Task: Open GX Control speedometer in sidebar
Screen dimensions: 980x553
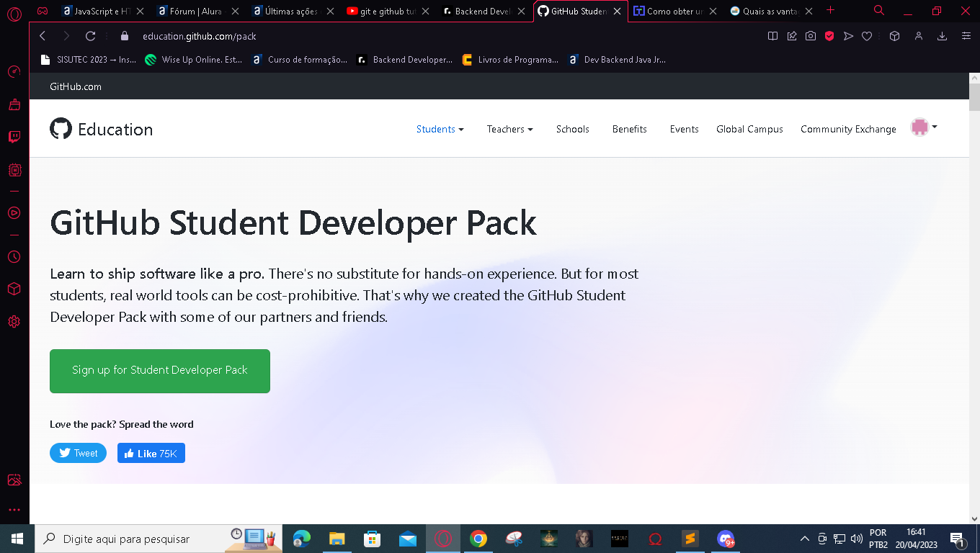Action: pos(14,71)
